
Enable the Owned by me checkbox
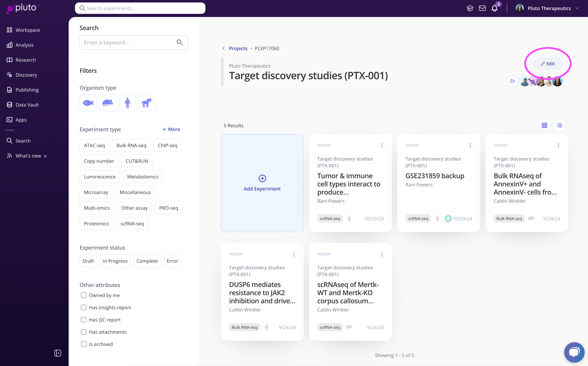point(83,295)
